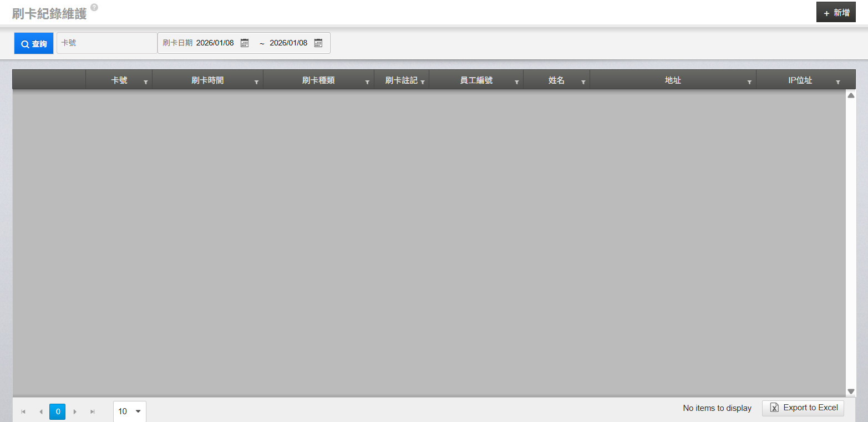Go to the last page of results

click(93, 411)
